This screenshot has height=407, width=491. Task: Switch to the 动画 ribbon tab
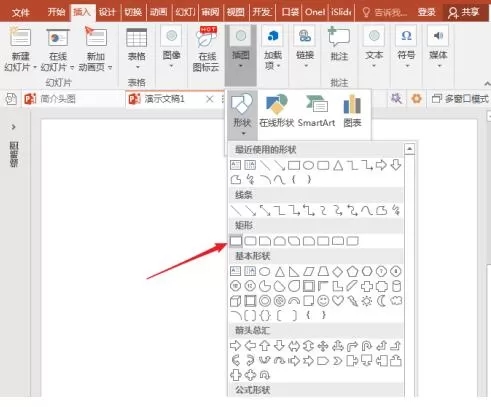[x=158, y=12]
